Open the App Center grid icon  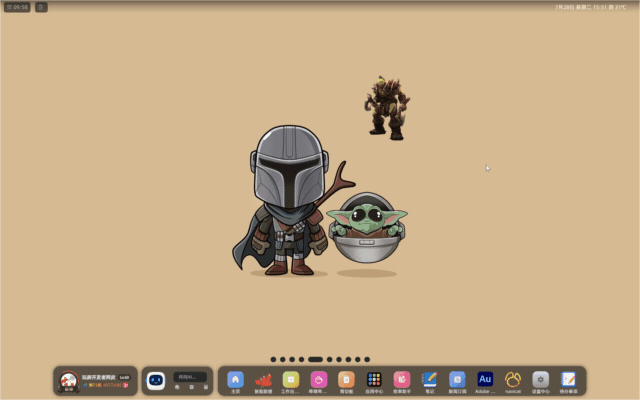374,380
